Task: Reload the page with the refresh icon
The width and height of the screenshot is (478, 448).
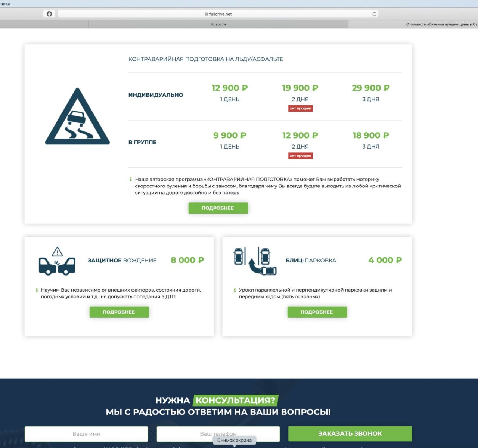Action: point(374,14)
